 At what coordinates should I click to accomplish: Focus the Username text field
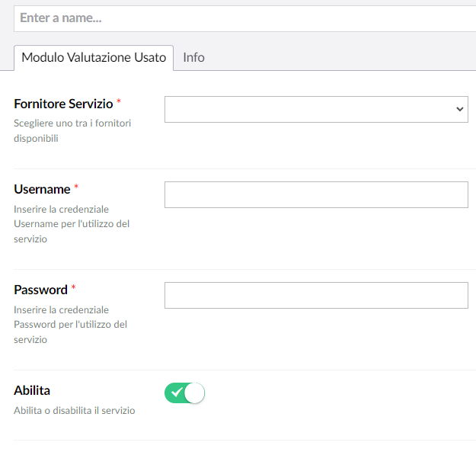(315, 194)
